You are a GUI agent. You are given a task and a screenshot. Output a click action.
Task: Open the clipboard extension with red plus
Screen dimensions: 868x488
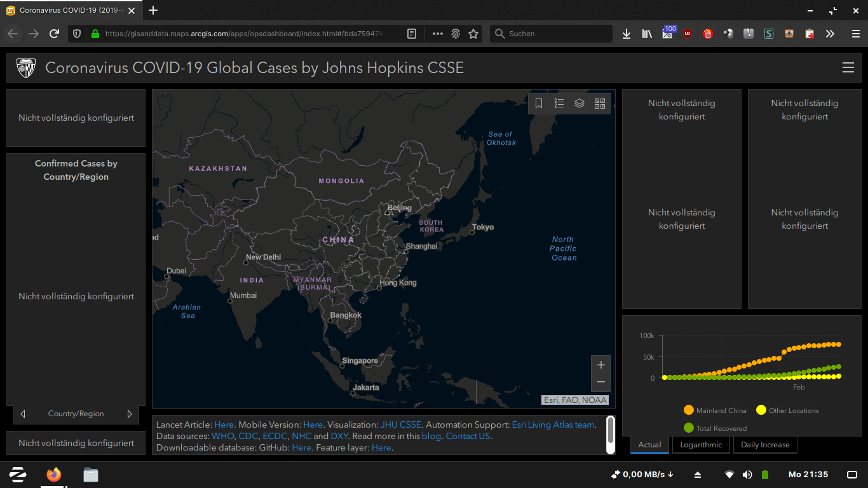(x=810, y=34)
